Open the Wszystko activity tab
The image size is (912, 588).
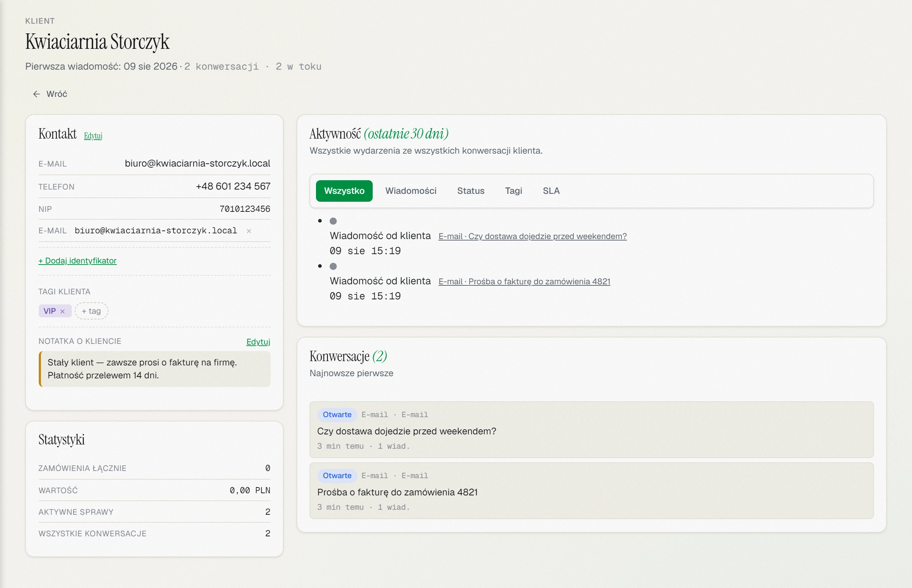point(344,191)
